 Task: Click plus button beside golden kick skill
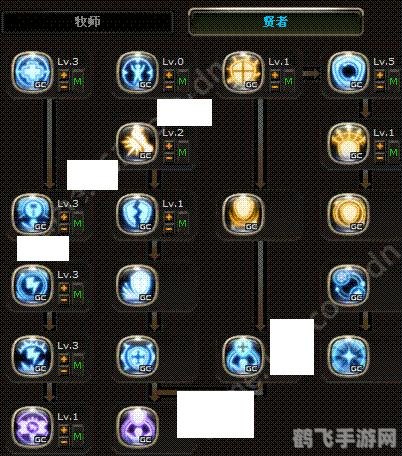[169, 146]
